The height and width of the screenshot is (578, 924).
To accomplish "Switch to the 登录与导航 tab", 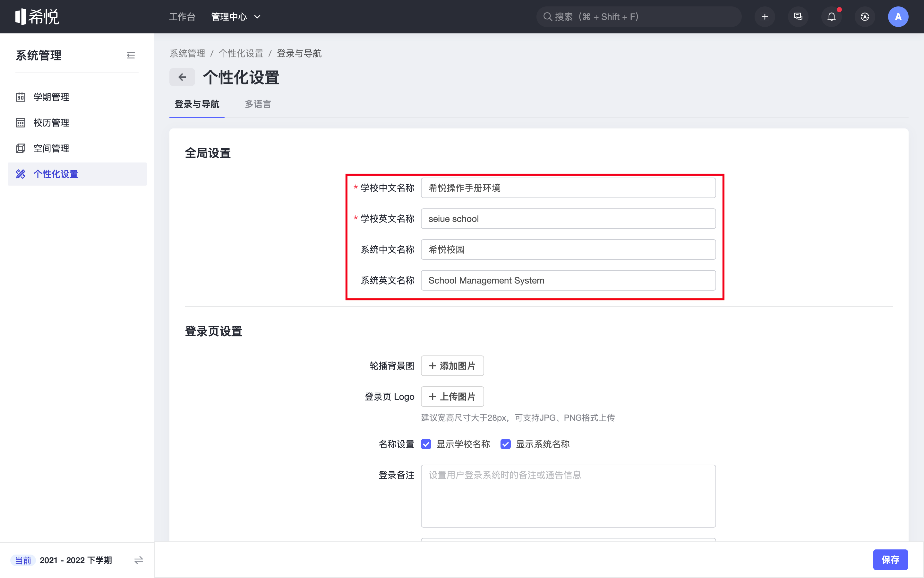I will pos(197,104).
